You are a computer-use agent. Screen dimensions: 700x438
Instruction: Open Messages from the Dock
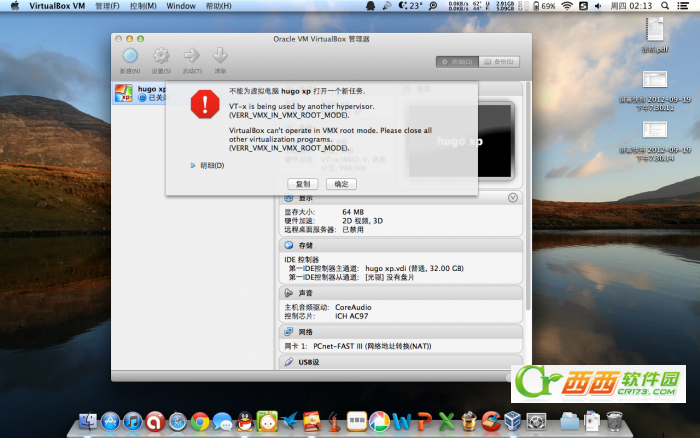tap(222, 421)
